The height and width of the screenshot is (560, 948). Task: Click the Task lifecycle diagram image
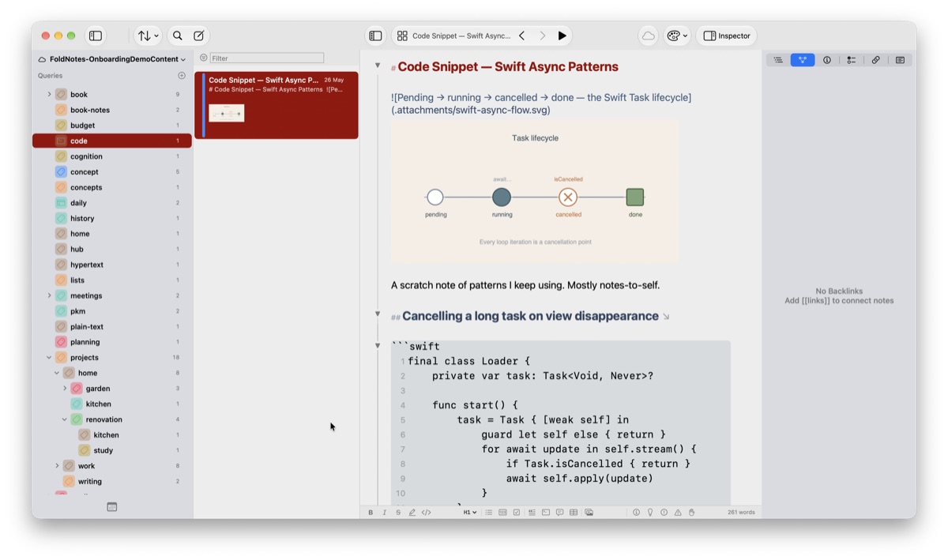pos(535,191)
